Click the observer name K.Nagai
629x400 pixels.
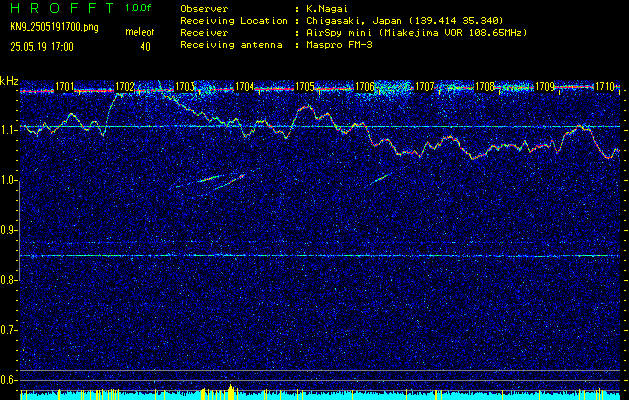pos(327,9)
